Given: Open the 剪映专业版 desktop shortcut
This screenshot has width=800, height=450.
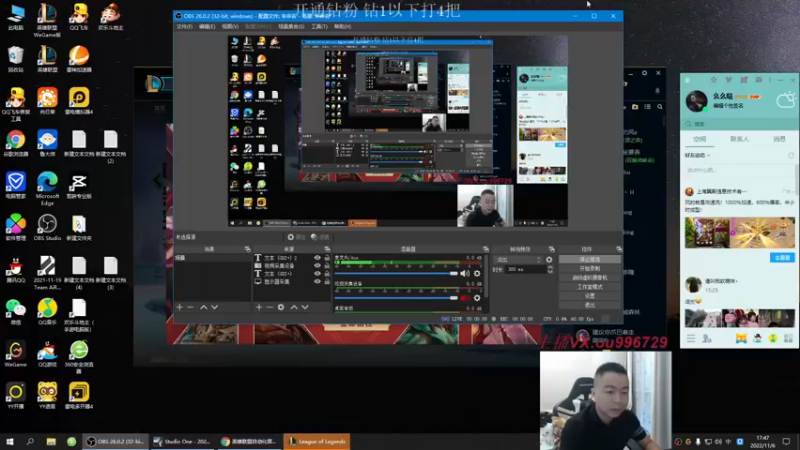Looking at the screenshot, I should [79, 186].
